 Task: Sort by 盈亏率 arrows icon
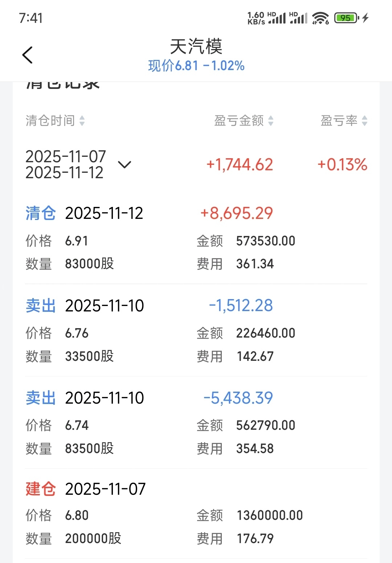(364, 121)
